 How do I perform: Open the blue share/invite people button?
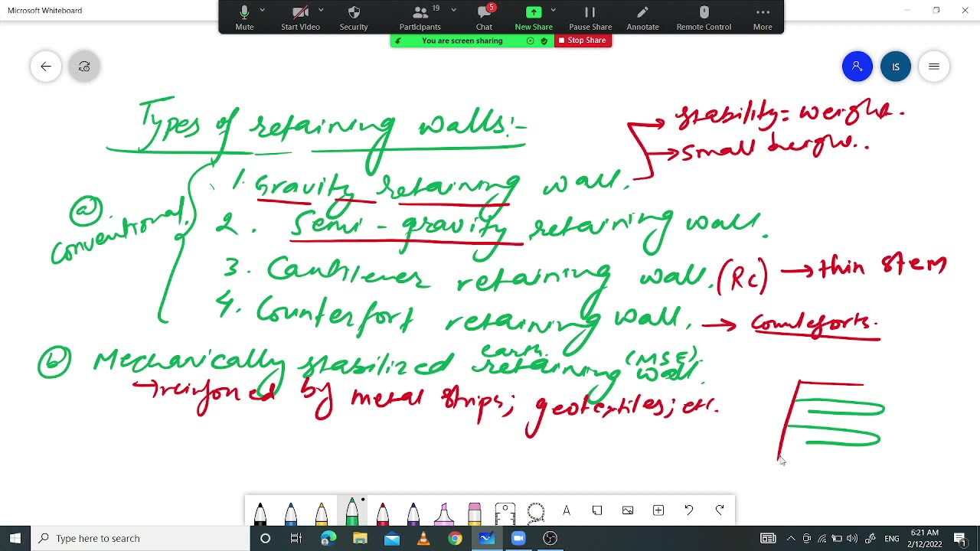[857, 67]
